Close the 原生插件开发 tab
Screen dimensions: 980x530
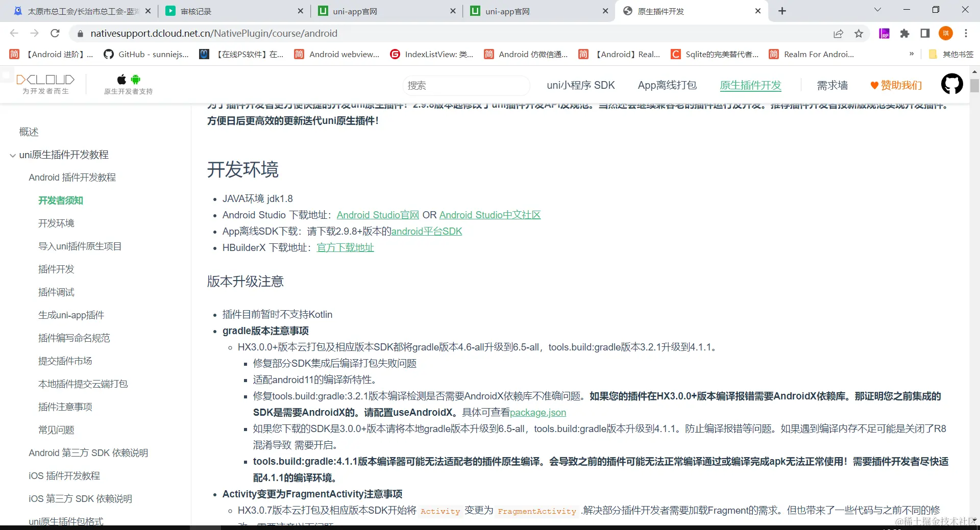758,11
